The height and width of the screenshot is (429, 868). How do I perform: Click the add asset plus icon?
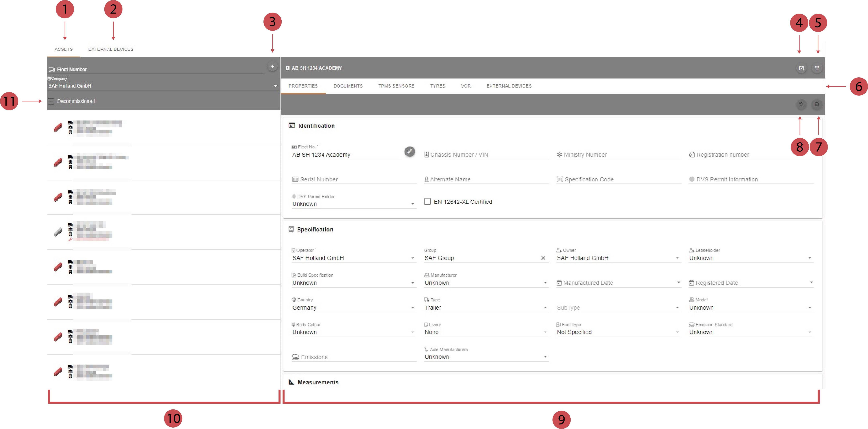coord(272,66)
